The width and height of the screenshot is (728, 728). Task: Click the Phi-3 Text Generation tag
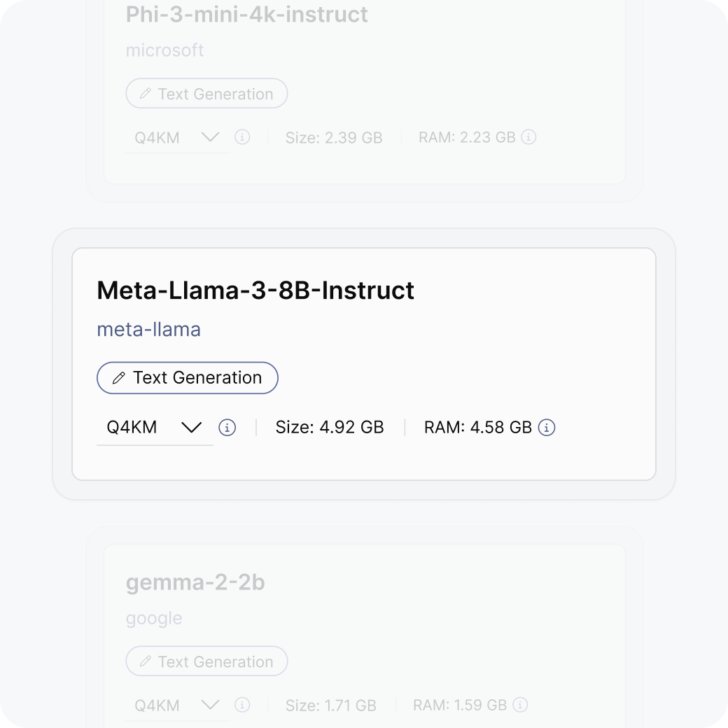click(x=206, y=94)
